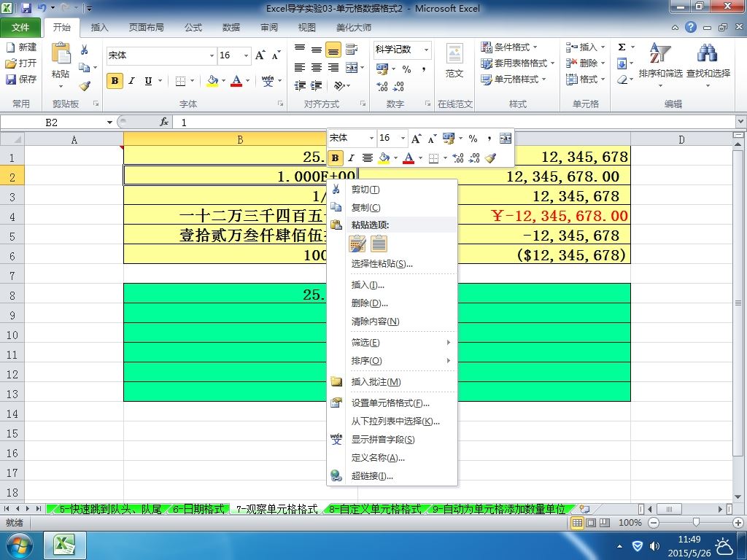Increase font size with ribbon grow-font icon
This screenshot has height=560, width=747.
coord(260,55)
